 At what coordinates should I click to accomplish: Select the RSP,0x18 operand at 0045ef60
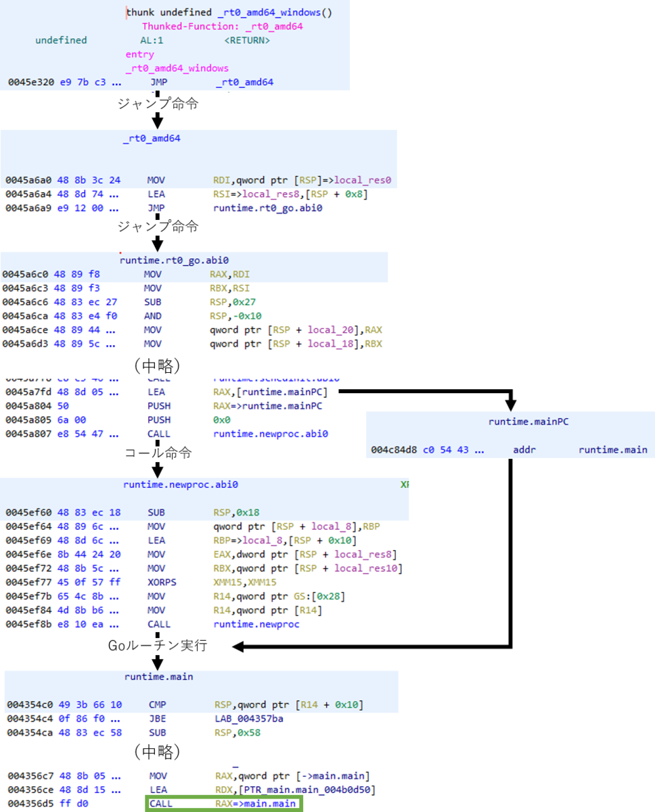tap(236, 513)
